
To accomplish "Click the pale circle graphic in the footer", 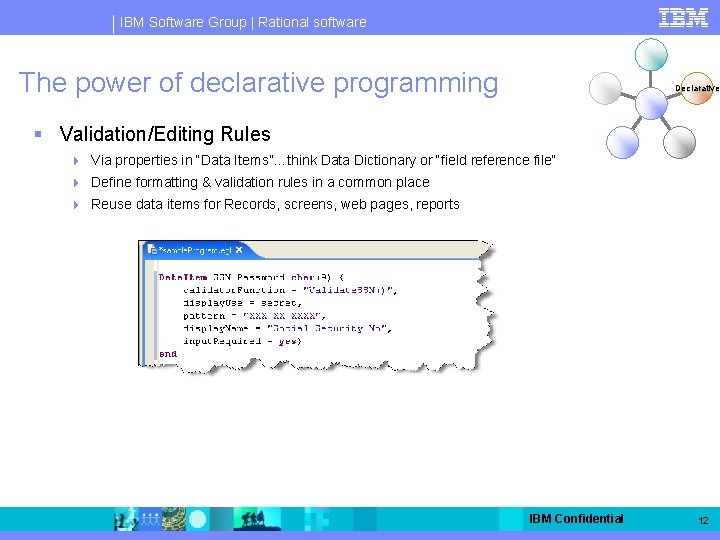I will 197,519.
